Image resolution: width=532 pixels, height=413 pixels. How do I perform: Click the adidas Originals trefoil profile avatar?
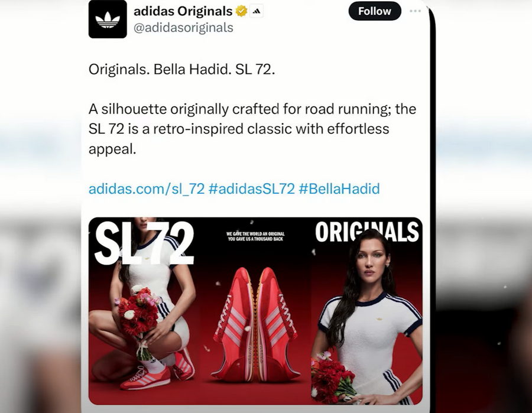coord(108,19)
